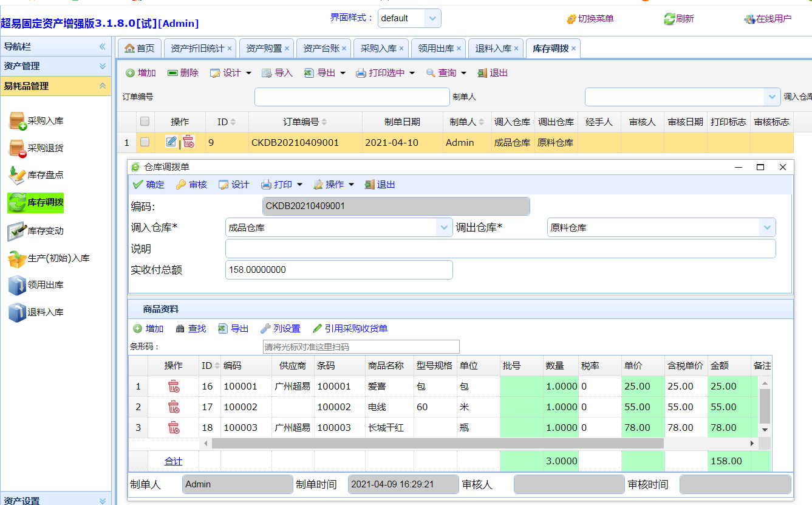Viewport: 812px width, 505px height.
Task: Click 确定 in the 仓库调拨单 dialog
Action: coord(149,185)
